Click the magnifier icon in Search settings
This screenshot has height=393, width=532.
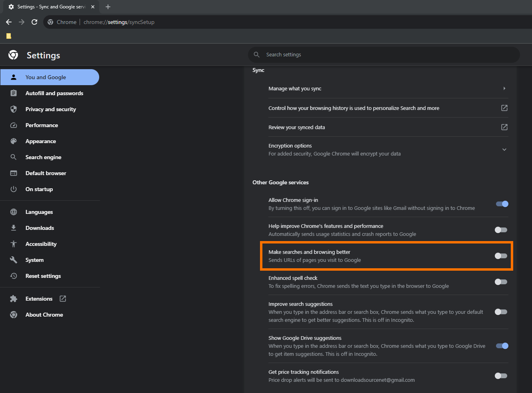257,54
